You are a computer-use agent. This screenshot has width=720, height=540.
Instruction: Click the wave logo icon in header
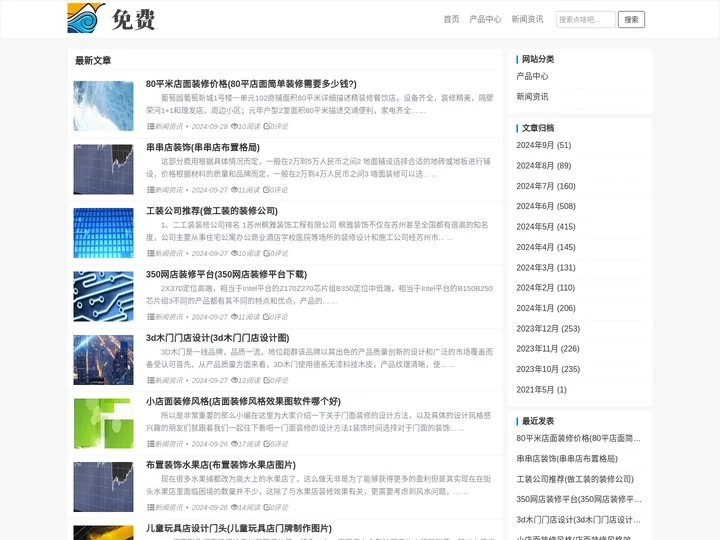pos(86,18)
